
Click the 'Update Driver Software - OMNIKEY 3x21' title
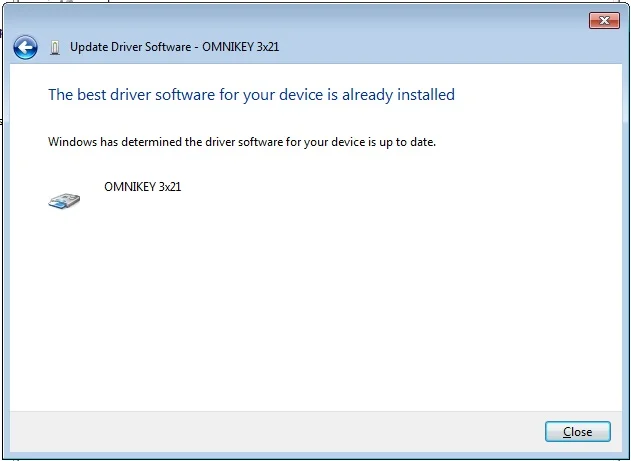click(x=174, y=47)
